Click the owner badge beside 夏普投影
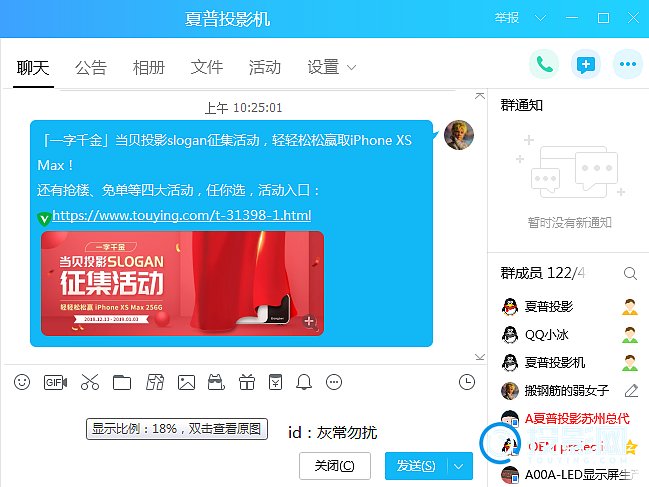This screenshot has height=487, width=649. pos(630,307)
